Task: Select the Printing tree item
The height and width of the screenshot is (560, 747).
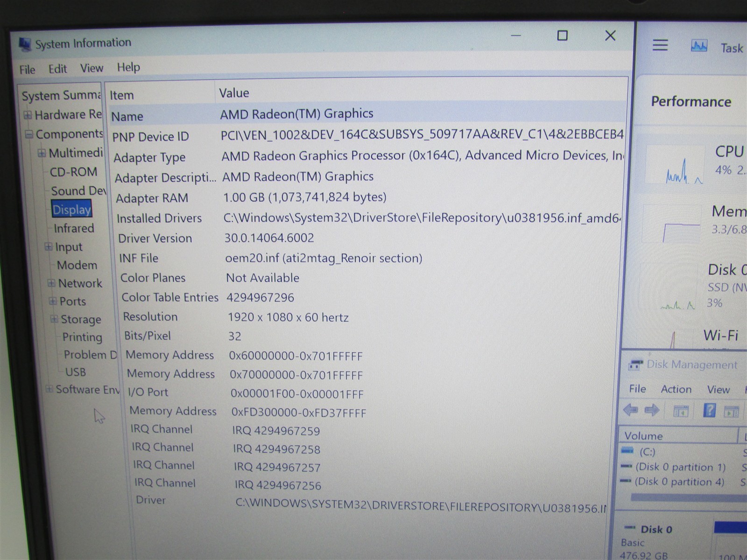Action: point(82,337)
